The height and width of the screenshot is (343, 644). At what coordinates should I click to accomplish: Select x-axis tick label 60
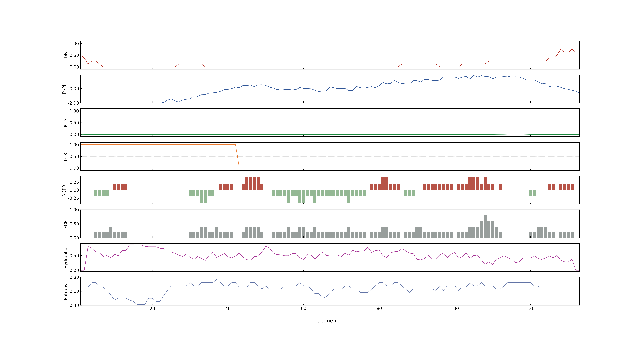[303, 309]
